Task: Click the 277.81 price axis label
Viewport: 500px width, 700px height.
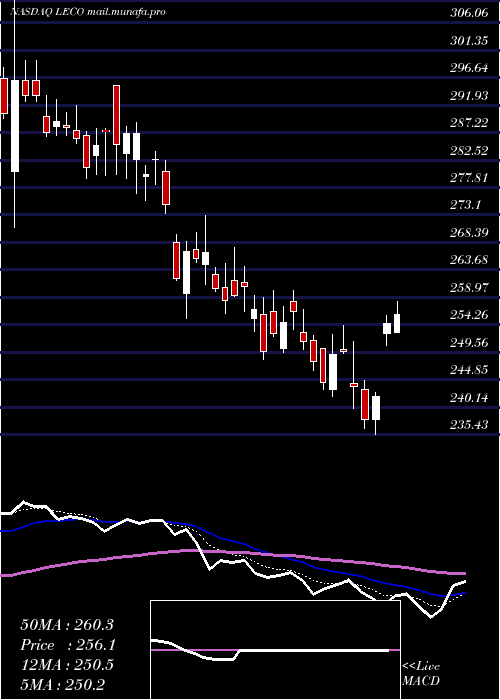Action: point(469,178)
